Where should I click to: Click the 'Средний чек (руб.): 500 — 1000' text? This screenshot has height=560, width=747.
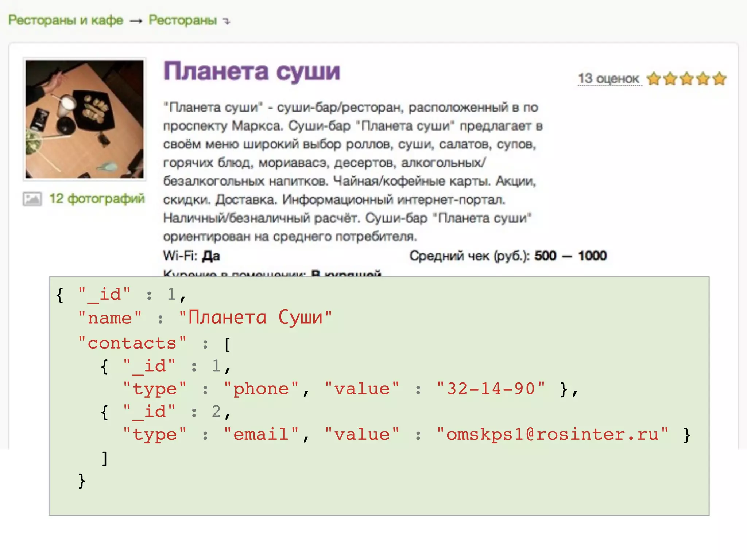508,256
